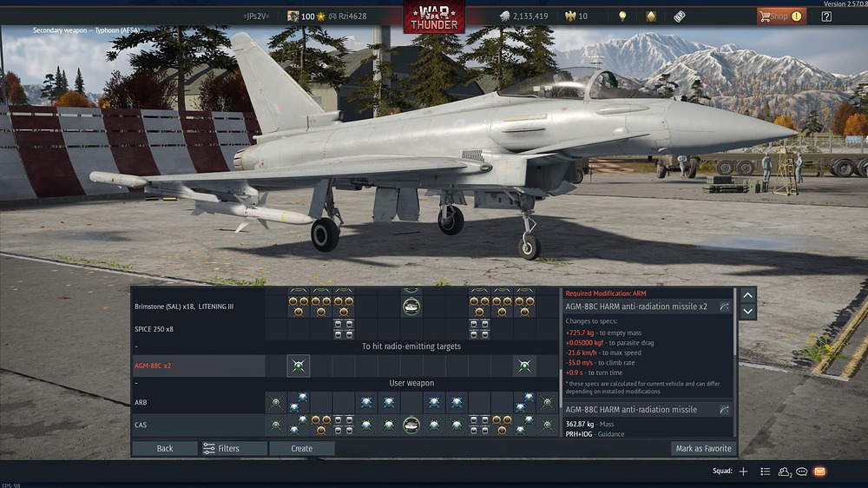
Task: Click the Golden Eagles balance 10
Action: tap(576, 16)
